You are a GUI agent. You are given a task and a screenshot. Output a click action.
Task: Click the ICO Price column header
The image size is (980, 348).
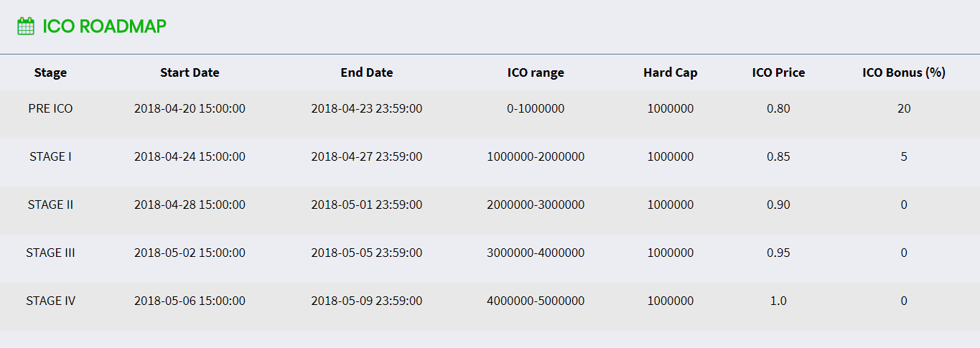778,72
